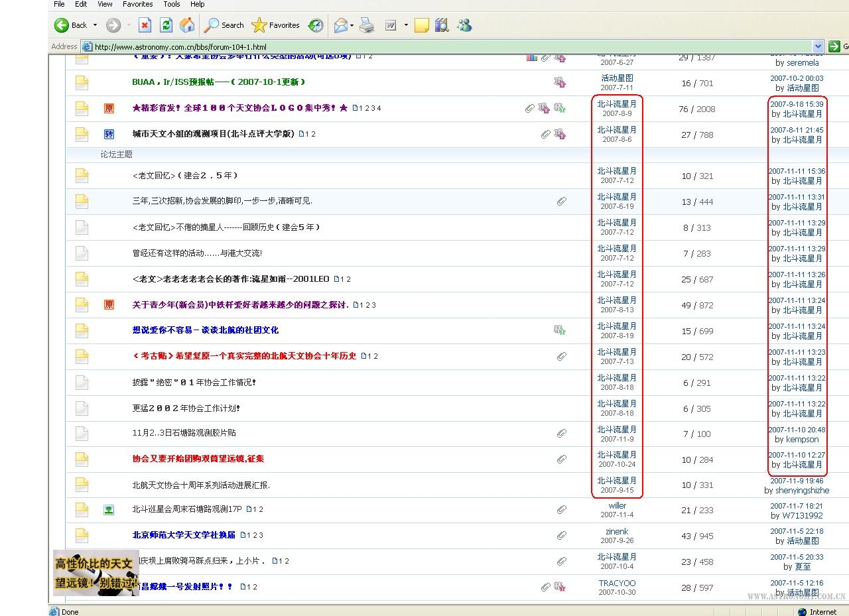Open last poster kempson link
This screenshot has height=616, width=849.
click(x=803, y=439)
